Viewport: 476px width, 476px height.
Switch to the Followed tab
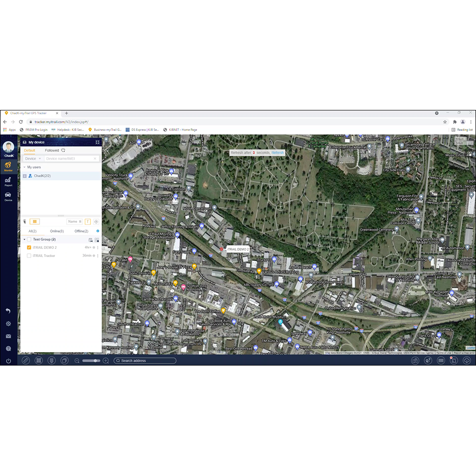coord(52,150)
